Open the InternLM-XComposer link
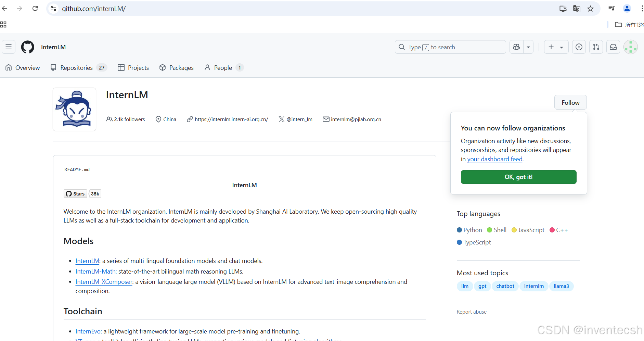644x341 pixels. 104,282
